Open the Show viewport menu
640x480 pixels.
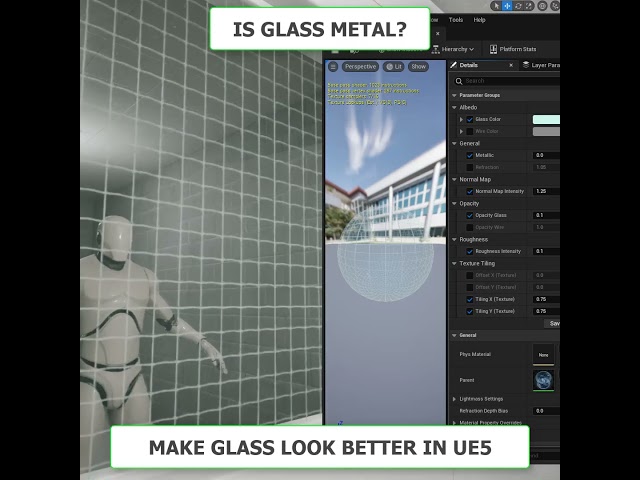[x=418, y=67]
